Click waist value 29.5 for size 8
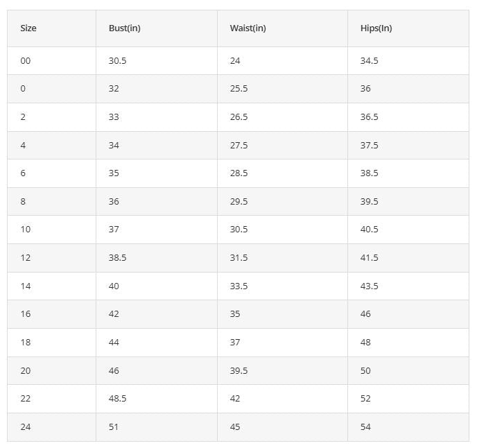The height and width of the screenshot is (448, 477). (238, 202)
